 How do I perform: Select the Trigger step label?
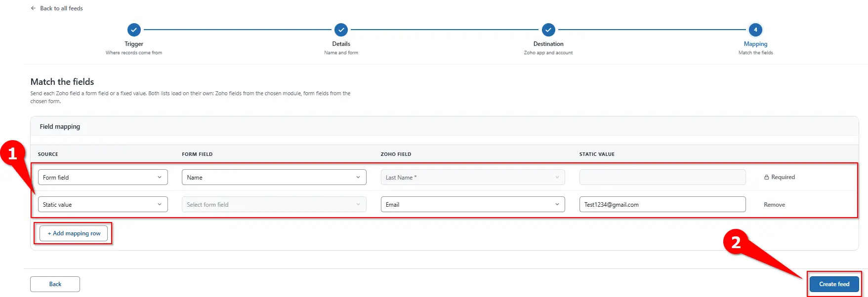[134, 44]
